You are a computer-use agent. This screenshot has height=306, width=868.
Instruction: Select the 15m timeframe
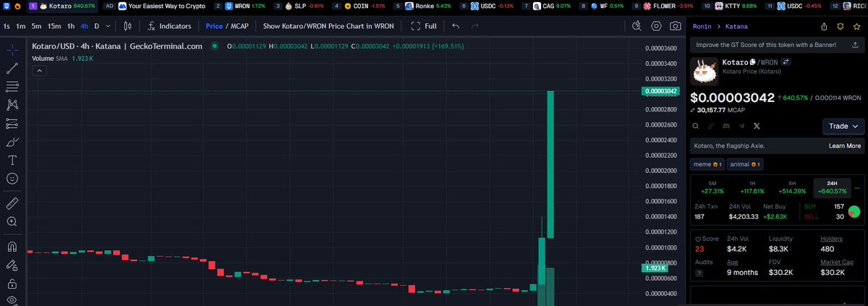pyautogui.click(x=54, y=26)
